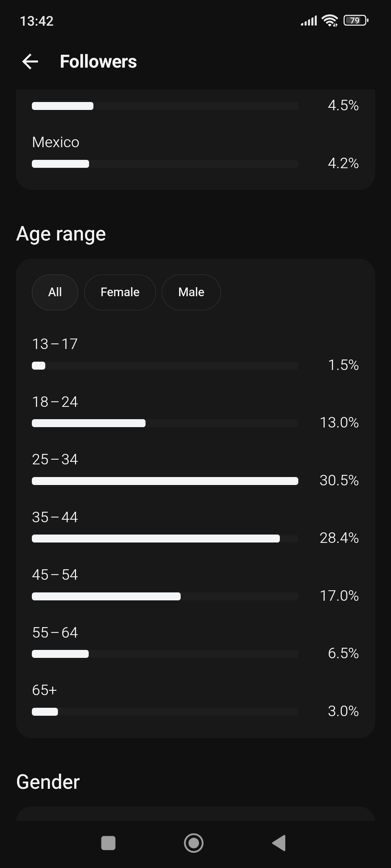This screenshot has height=868, width=391.
Task: Tap the Followers page title
Action: pos(98,61)
